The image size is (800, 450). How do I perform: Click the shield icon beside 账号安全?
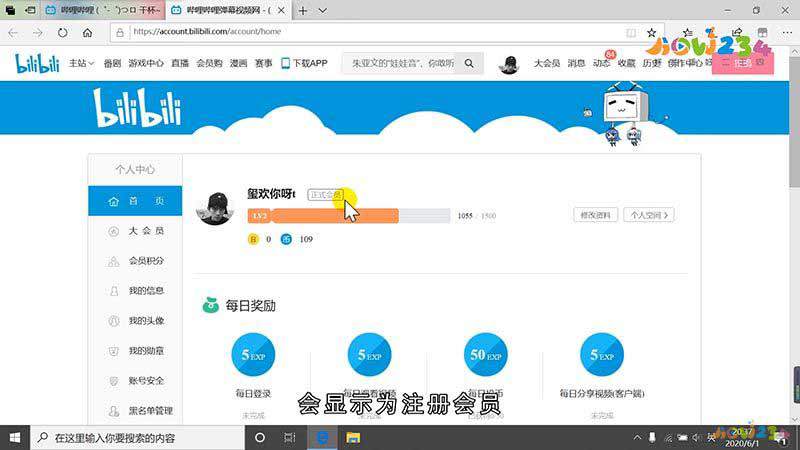coord(113,381)
